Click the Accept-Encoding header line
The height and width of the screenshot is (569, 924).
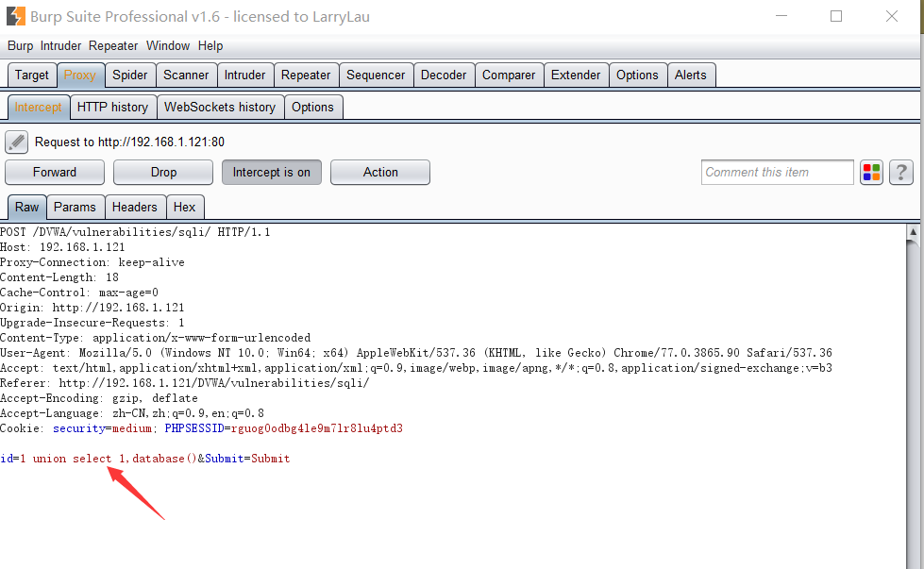pos(99,398)
